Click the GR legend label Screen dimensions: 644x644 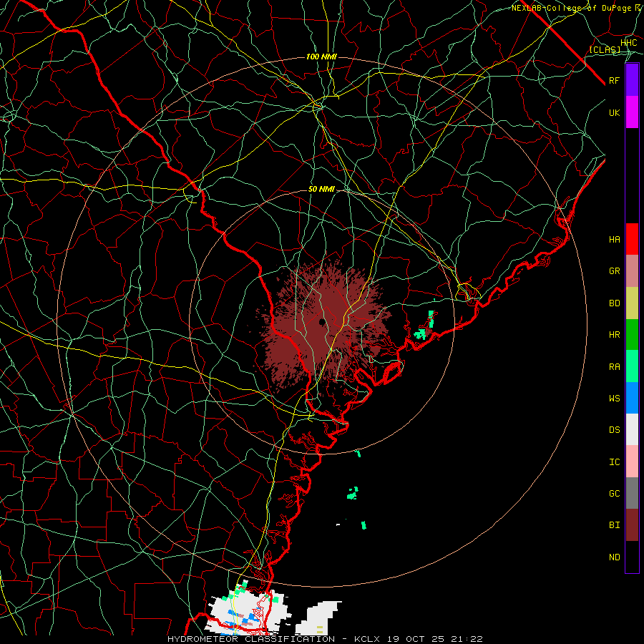[x=614, y=271]
